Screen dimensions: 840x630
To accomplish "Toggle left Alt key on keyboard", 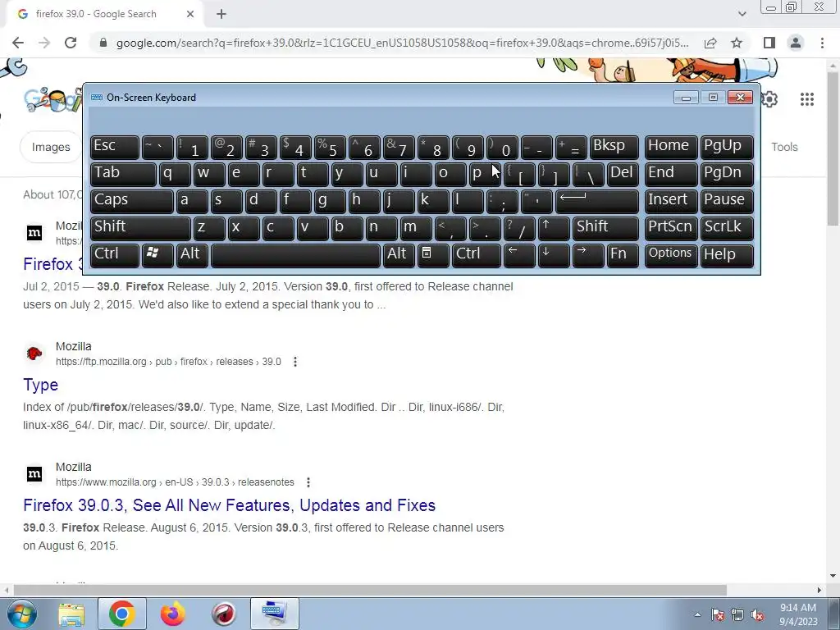I will [x=192, y=255].
